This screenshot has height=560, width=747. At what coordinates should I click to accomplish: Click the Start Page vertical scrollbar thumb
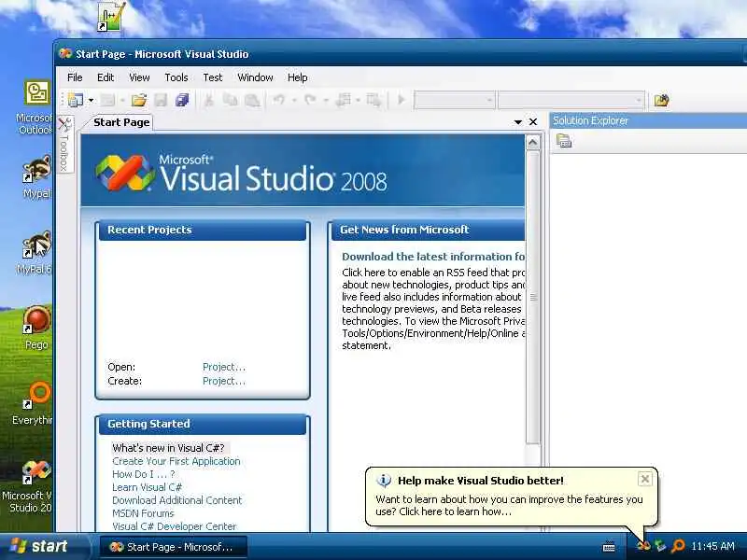[533, 297]
